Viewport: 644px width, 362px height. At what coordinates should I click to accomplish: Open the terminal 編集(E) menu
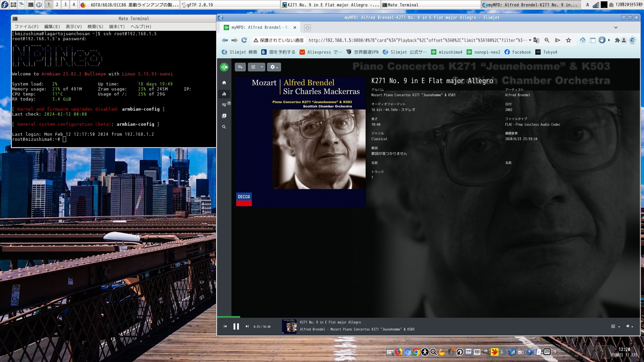[x=52, y=26]
